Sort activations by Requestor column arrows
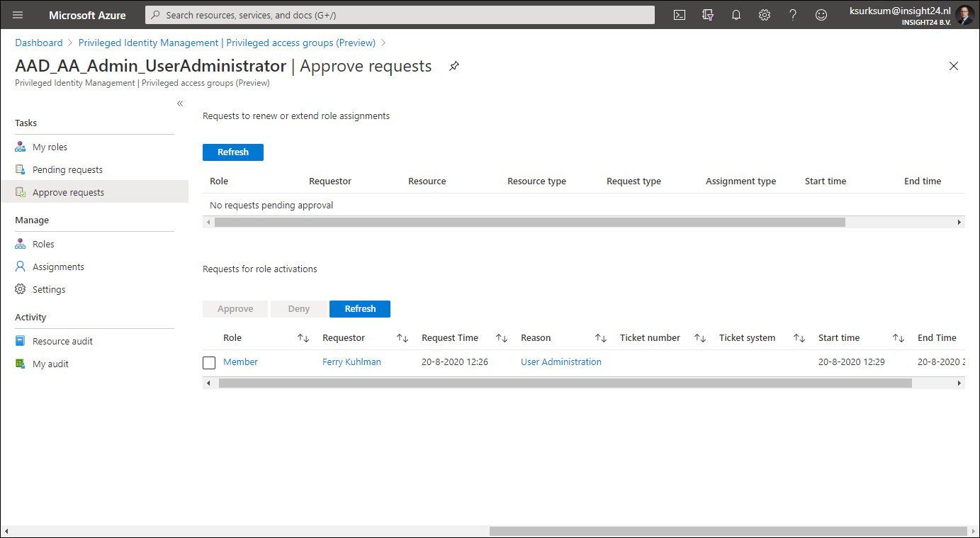The width and height of the screenshot is (980, 538). 402,338
